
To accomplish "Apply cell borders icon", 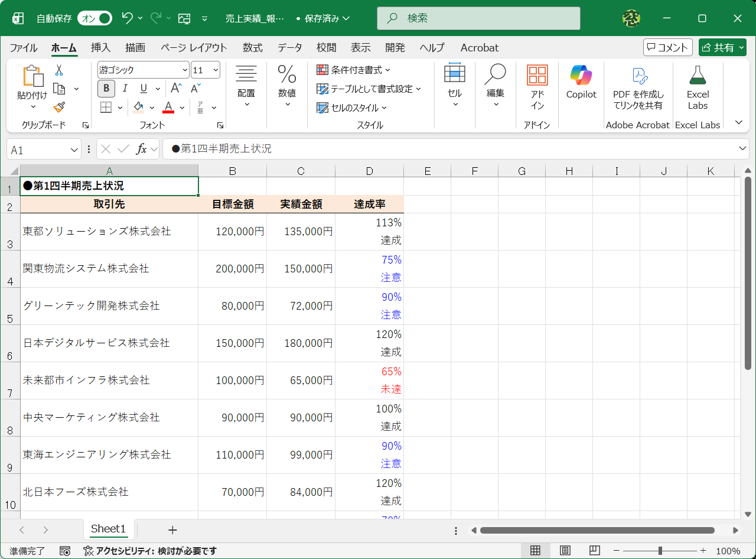I will pyautogui.click(x=106, y=108).
